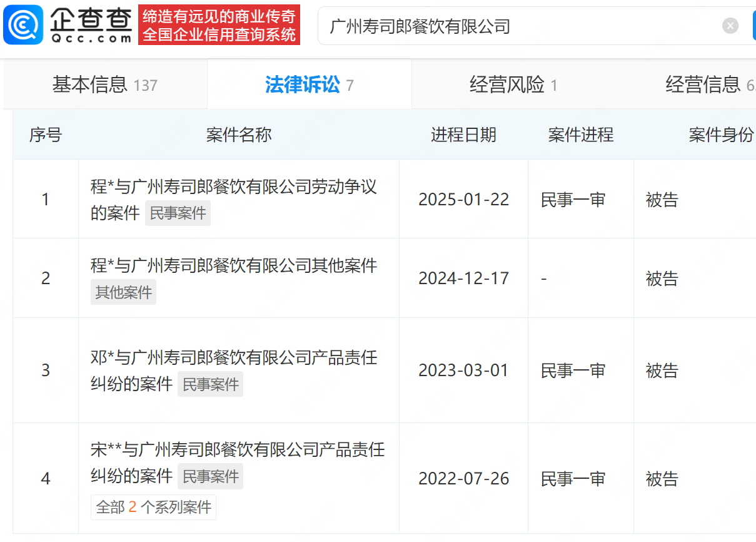Click 被告 in the 2024-12-17 row
The image size is (756, 542).
tap(662, 279)
